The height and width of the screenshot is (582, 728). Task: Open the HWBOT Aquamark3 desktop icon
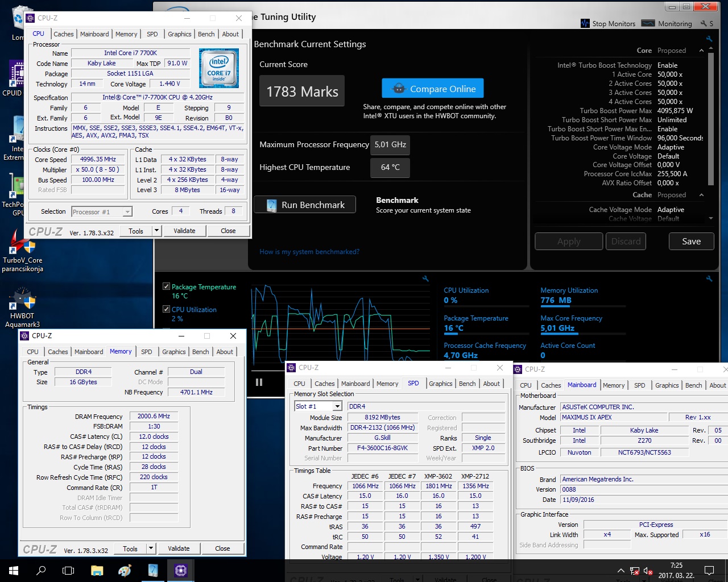tap(22, 307)
